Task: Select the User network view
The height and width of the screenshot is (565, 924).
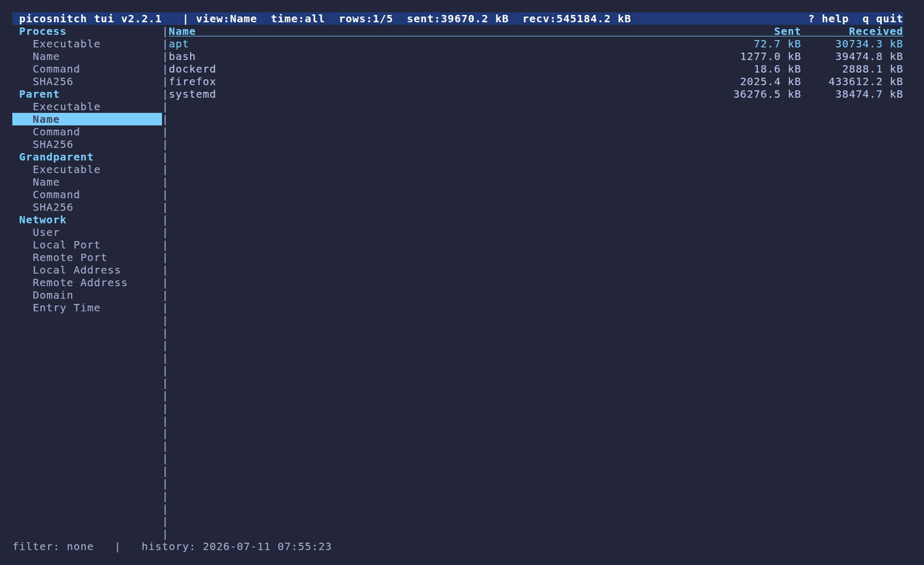Action: tap(46, 233)
